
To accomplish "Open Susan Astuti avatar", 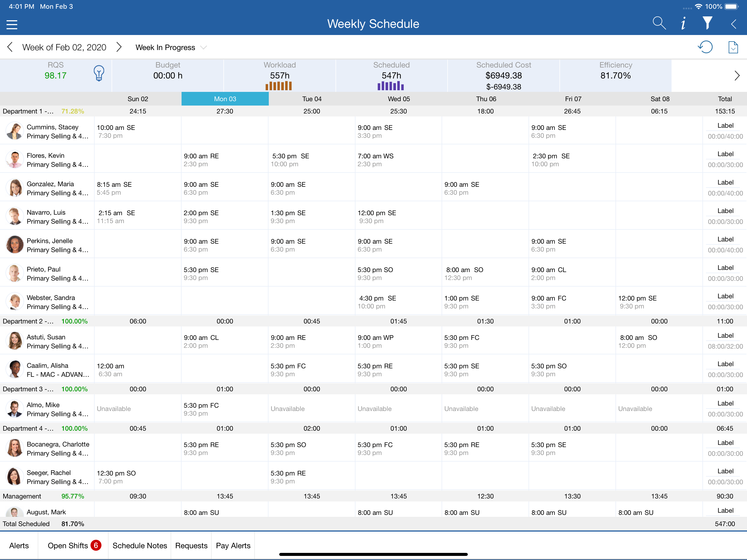I will [x=14, y=341].
